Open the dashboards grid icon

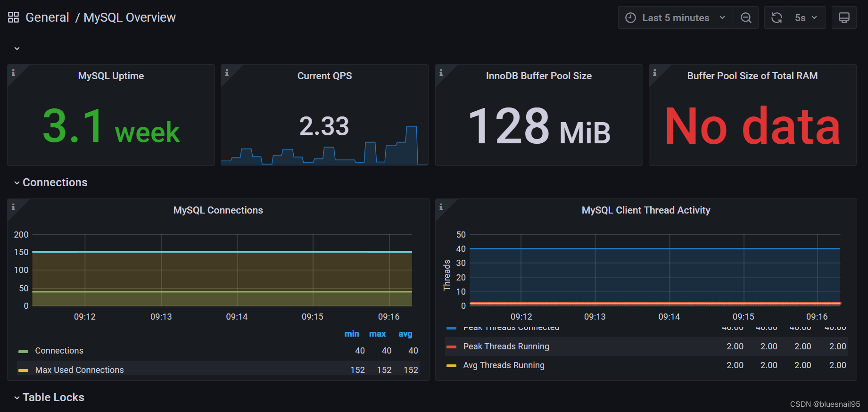pos(13,17)
